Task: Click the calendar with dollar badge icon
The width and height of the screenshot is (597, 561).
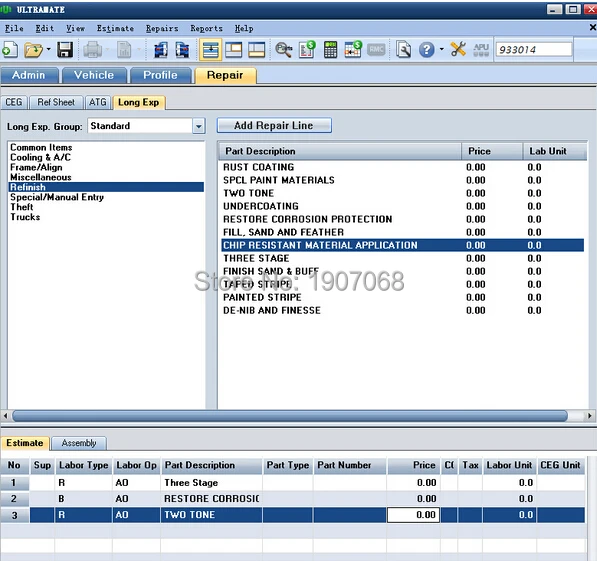Action: tap(353, 50)
